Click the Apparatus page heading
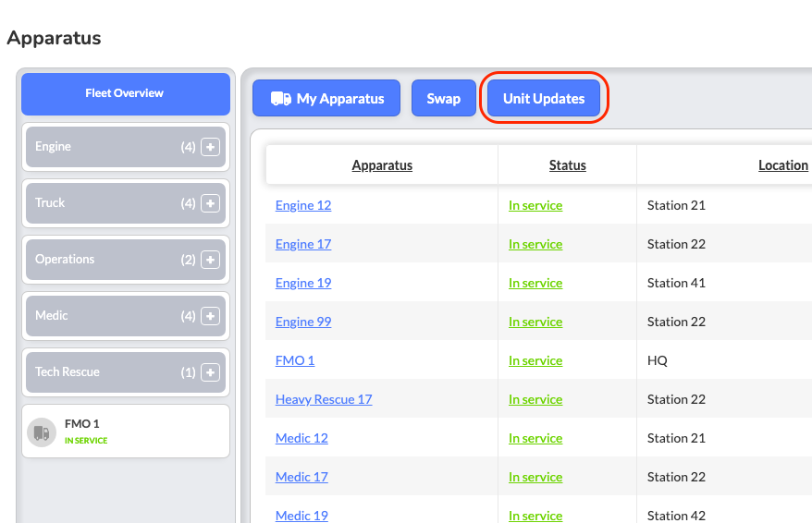This screenshot has width=812, height=523. point(54,38)
